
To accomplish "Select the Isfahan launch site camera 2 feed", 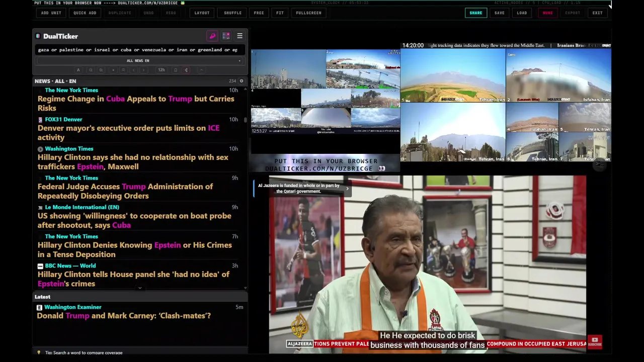I will [x=558, y=75].
